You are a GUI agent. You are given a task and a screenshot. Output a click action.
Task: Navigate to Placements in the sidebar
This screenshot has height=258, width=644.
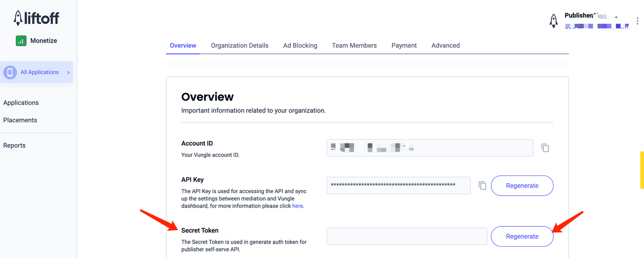click(20, 120)
